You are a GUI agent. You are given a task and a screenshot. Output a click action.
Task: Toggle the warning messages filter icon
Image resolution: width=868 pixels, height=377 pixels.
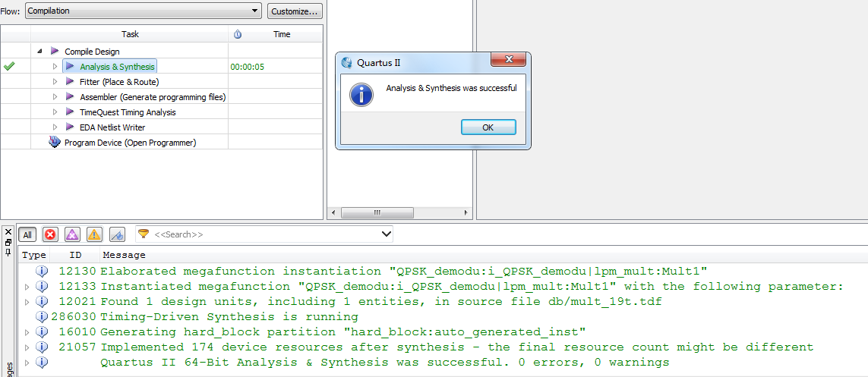[94, 234]
